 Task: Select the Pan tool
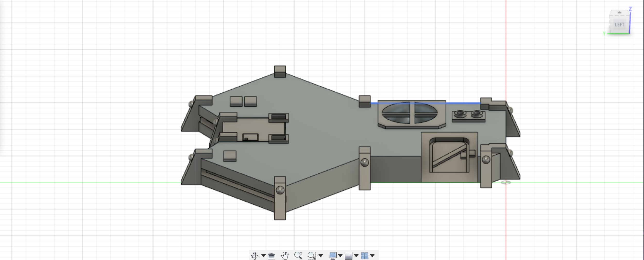[x=285, y=255]
